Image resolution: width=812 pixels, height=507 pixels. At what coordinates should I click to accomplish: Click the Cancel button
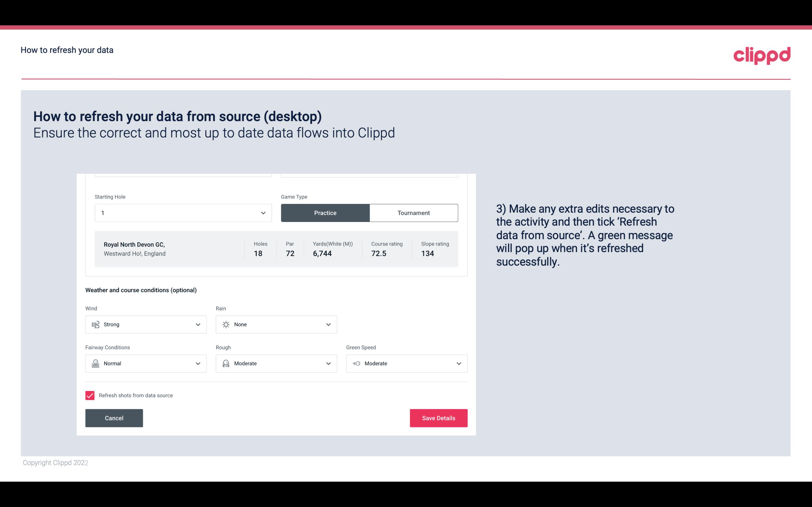(x=114, y=418)
